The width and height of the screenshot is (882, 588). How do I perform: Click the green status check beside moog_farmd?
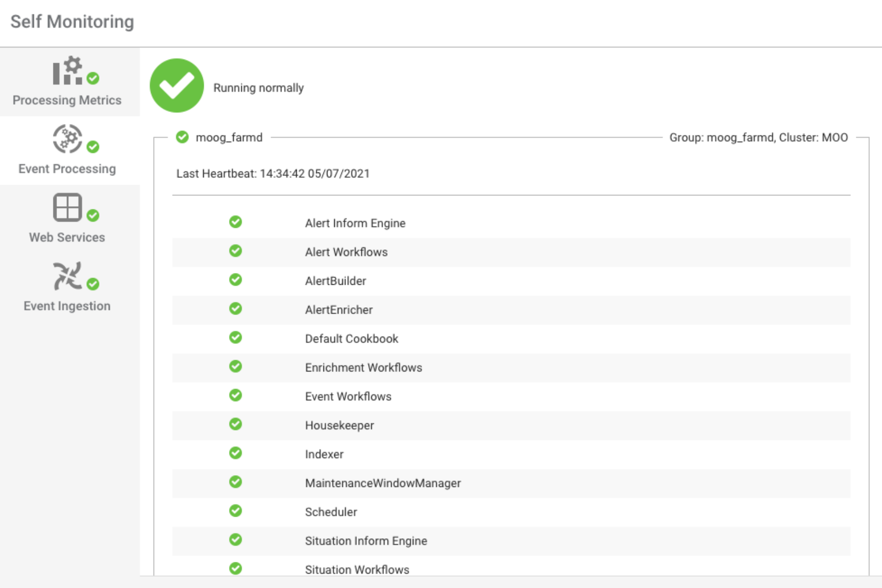click(182, 137)
